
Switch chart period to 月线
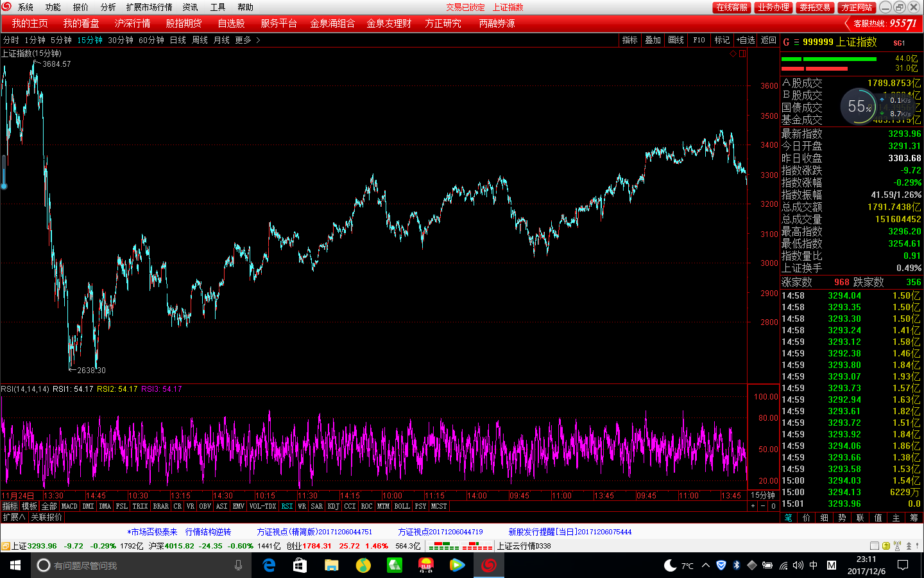[221, 40]
